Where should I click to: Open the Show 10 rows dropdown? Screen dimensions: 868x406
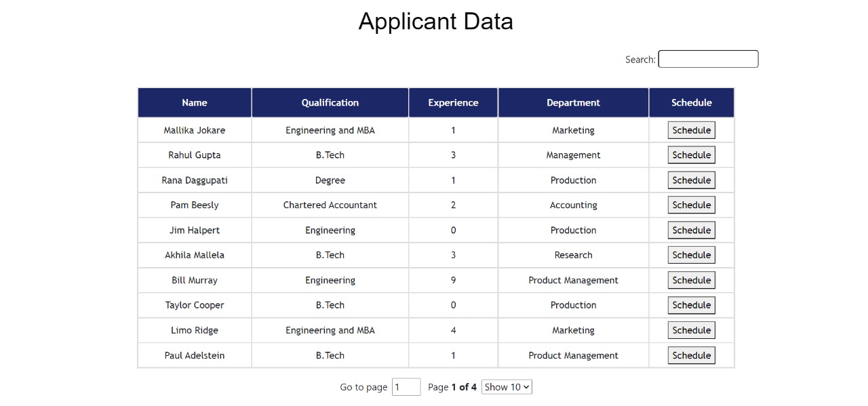pos(506,386)
